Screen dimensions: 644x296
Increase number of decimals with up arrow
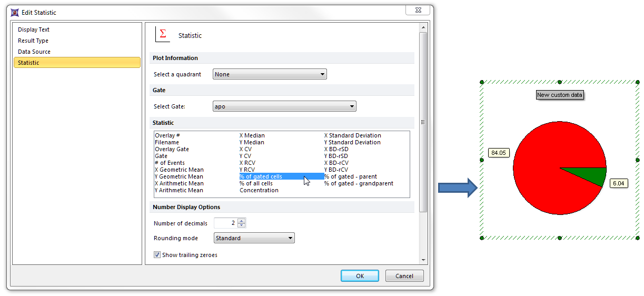(242, 221)
